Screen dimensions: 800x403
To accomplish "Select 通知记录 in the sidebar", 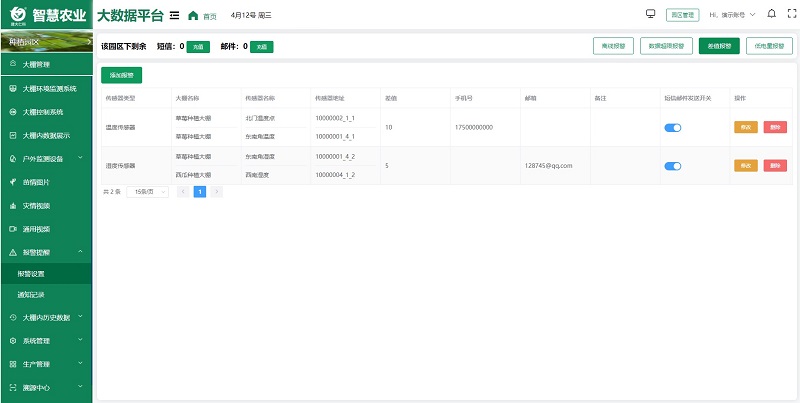I will coord(31,295).
